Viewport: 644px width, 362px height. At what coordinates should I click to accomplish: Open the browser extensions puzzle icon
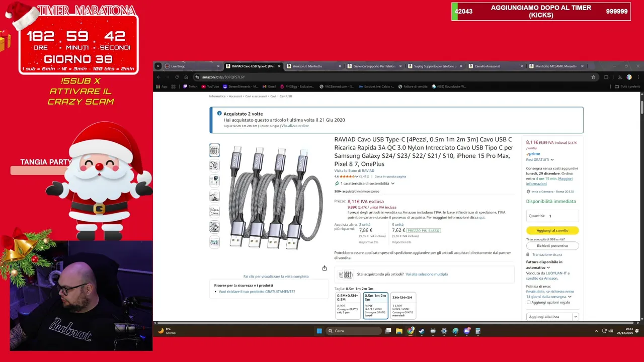click(606, 77)
